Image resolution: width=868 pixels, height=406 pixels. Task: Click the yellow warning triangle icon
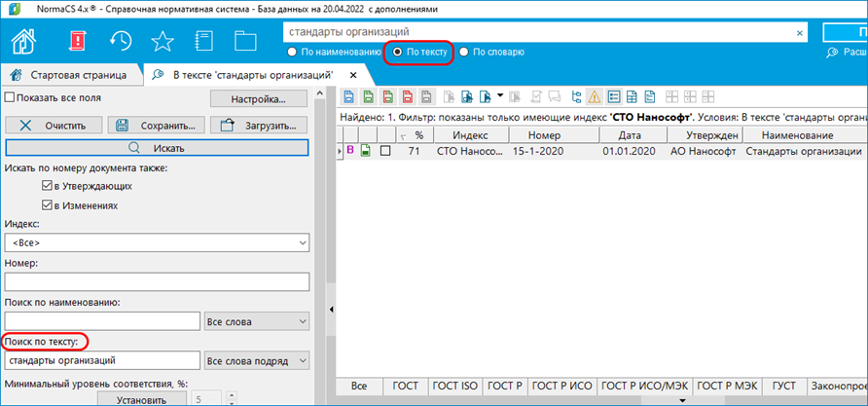594,97
